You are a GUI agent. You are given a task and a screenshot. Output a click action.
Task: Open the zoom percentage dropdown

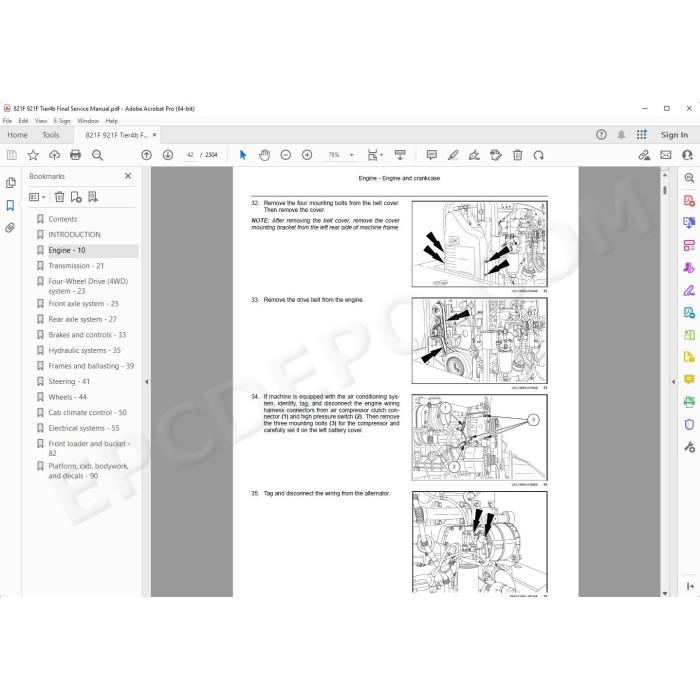[x=352, y=155]
